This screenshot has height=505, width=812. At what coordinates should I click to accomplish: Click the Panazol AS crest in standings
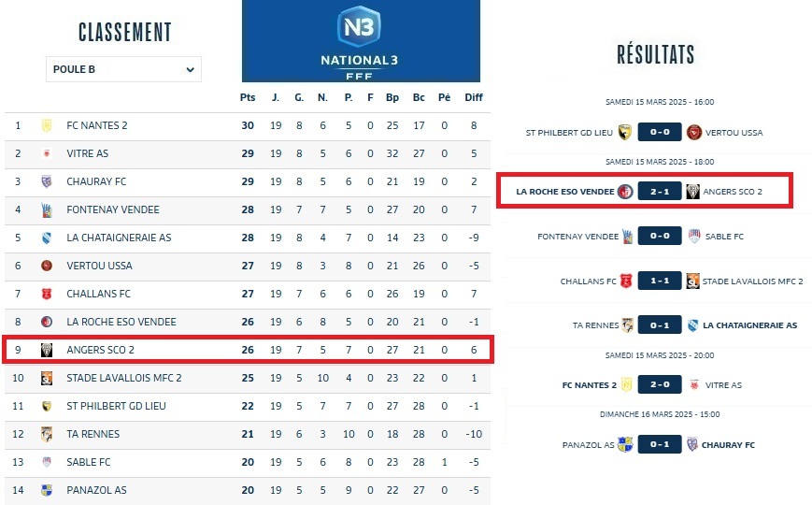click(x=46, y=490)
